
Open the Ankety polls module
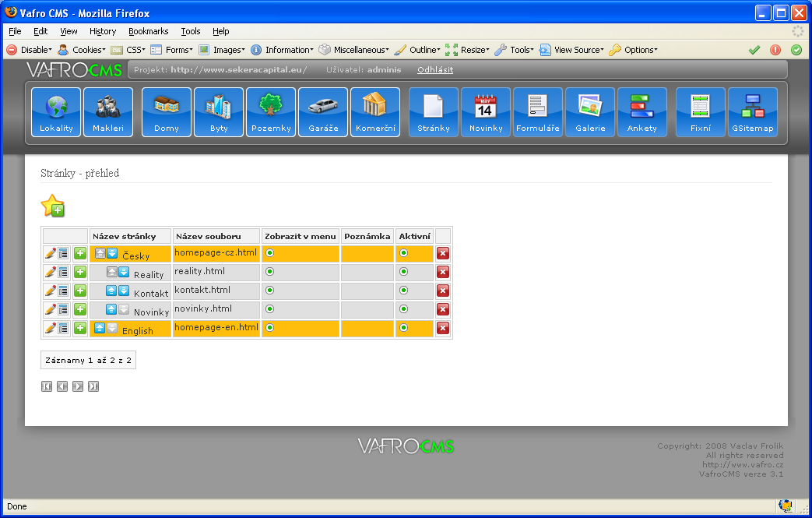click(642, 112)
